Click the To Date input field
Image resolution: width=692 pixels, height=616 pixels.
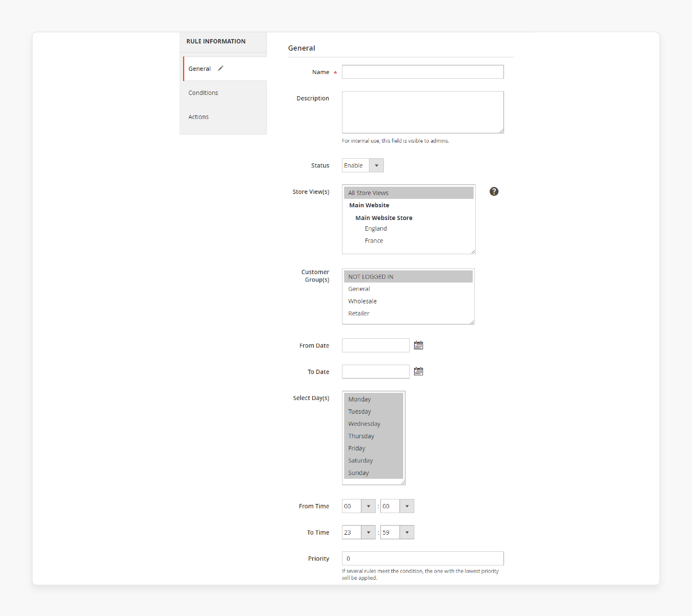(376, 371)
